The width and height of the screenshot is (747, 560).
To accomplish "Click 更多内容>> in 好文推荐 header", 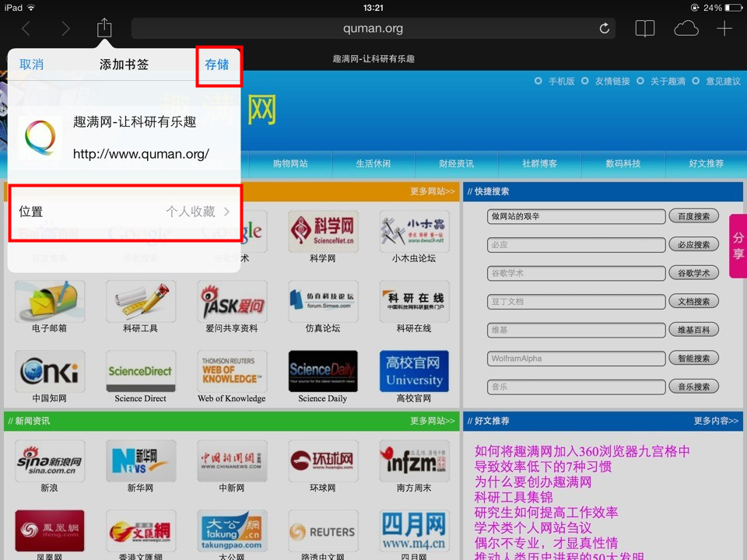I will tap(716, 421).
